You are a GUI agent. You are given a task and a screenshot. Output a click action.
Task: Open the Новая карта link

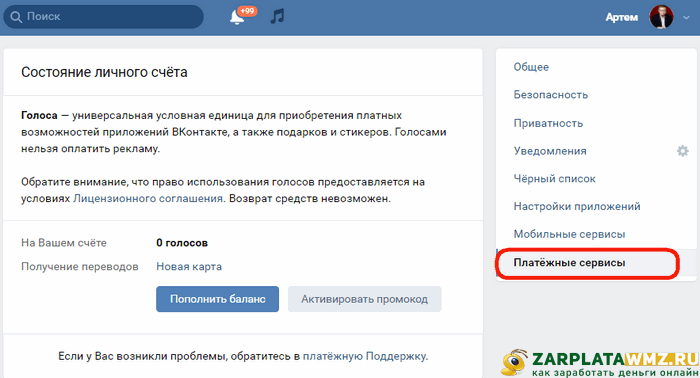[189, 266]
